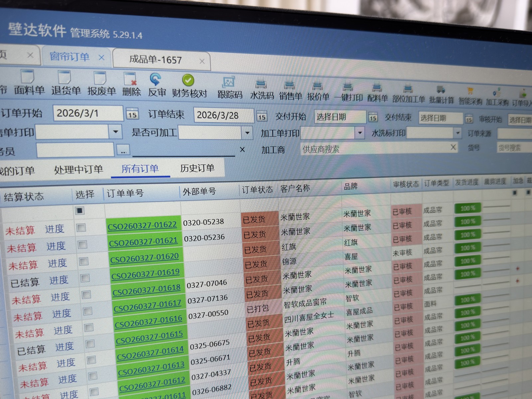This screenshot has width=532, height=399.
Task: Click the 订单开始 date field 2026/3/1
Action: click(88, 113)
